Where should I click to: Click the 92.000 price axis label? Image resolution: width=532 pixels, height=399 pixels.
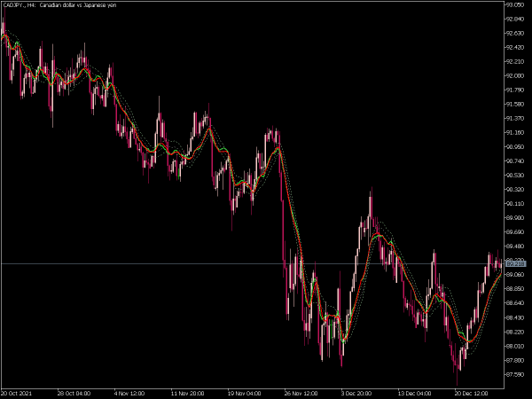point(515,76)
